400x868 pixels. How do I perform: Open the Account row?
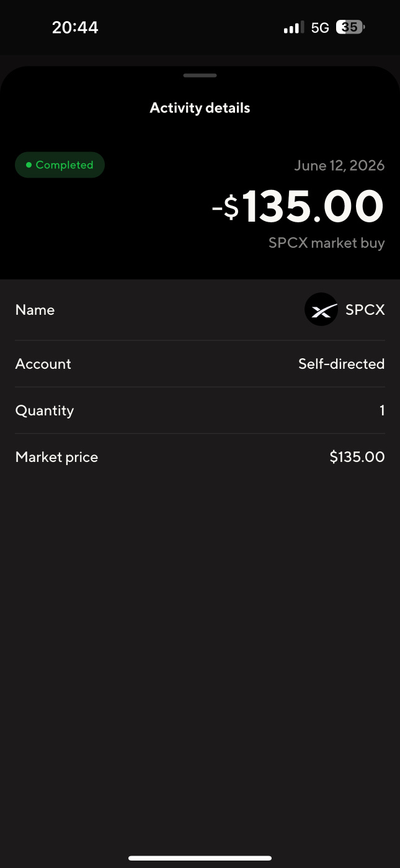click(200, 364)
